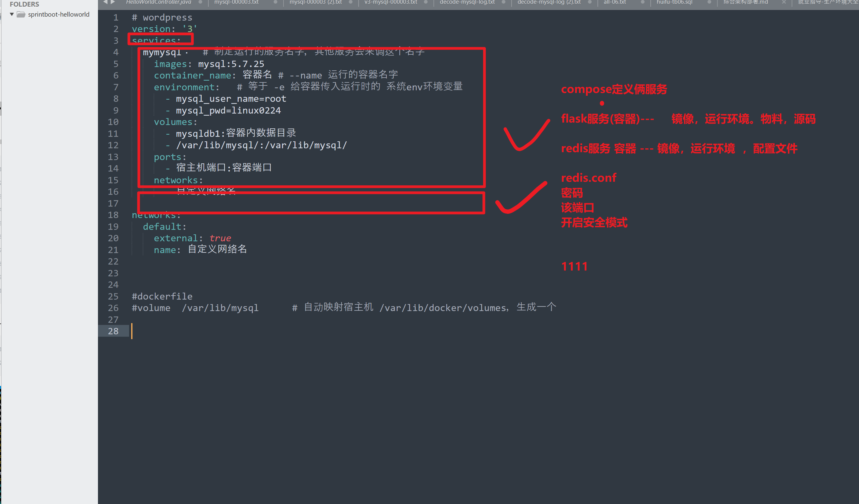This screenshot has height=504, width=859.
Task: Click unsaved dot on all-06.txt tab
Action: coord(643,2)
